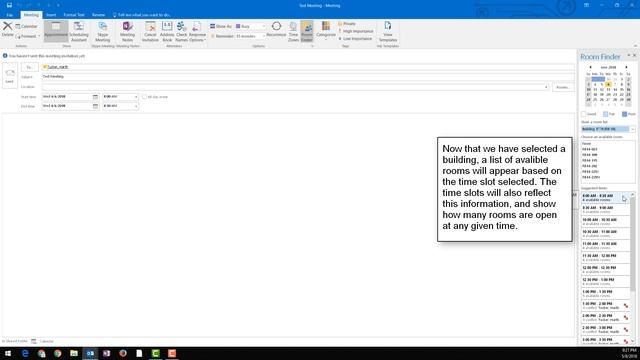Open Recurrence settings
This screenshot has height=360, width=640.
(276, 29)
